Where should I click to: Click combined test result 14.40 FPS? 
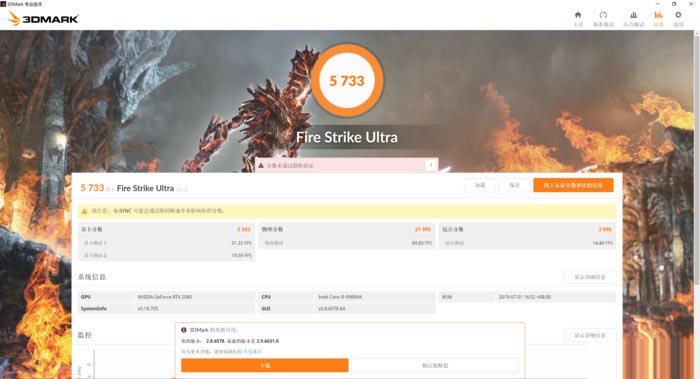click(603, 243)
